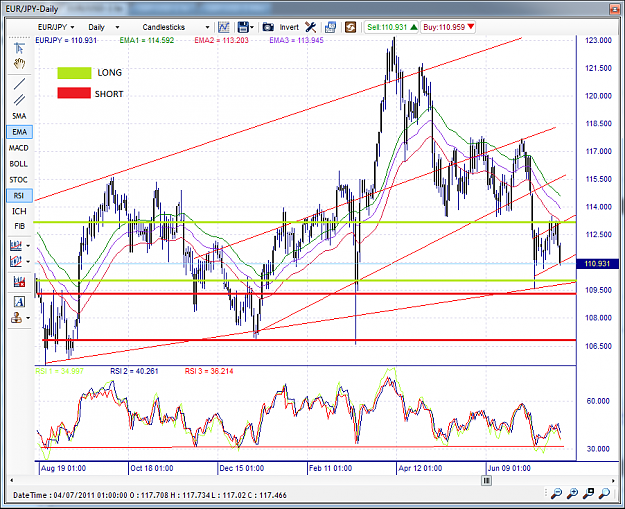The width and height of the screenshot is (625, 509).
Task: Click the scrollbar left arrow
Action: 12,480
